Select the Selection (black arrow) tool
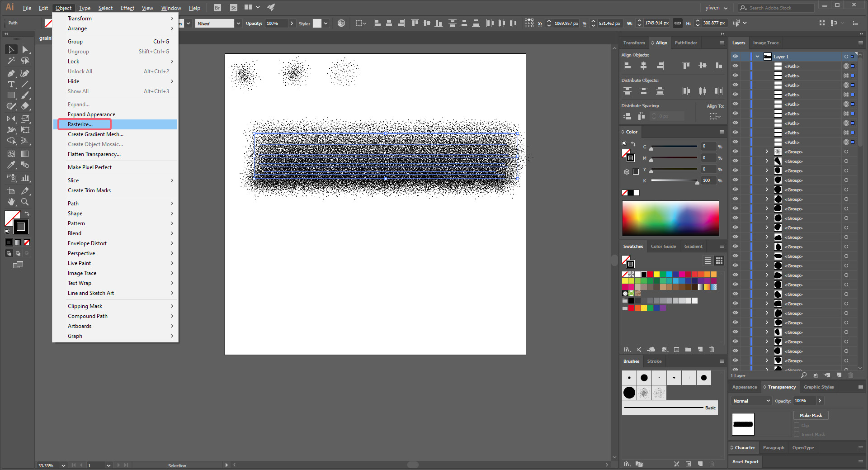 11,49
